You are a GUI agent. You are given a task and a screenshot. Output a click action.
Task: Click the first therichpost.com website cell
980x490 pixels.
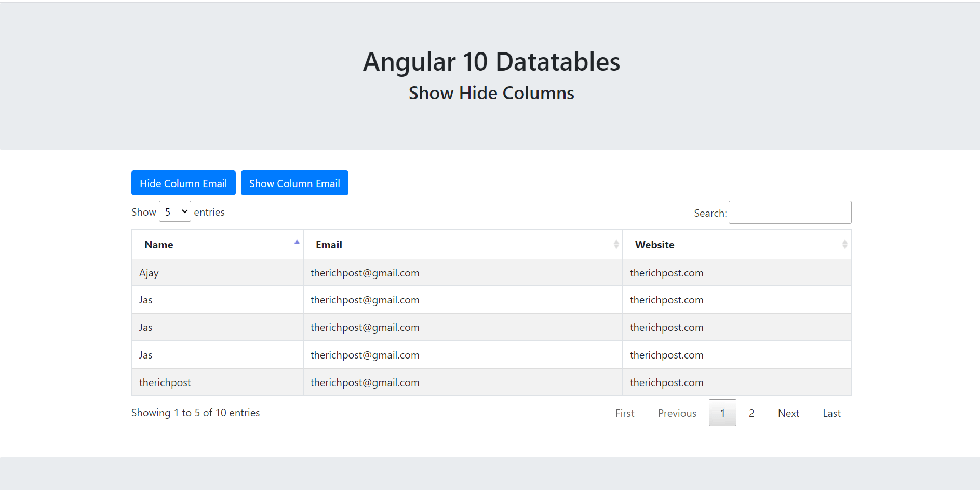point(666,272)
